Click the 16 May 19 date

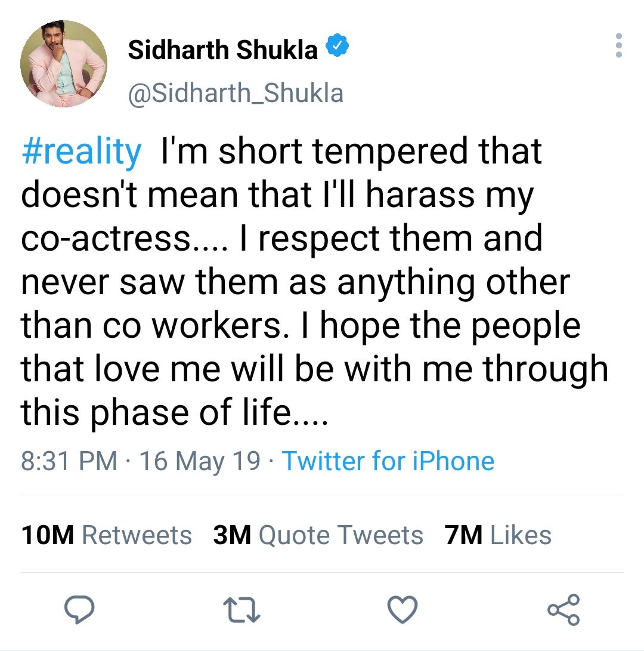pyautogui.click(x=200, y=461)
